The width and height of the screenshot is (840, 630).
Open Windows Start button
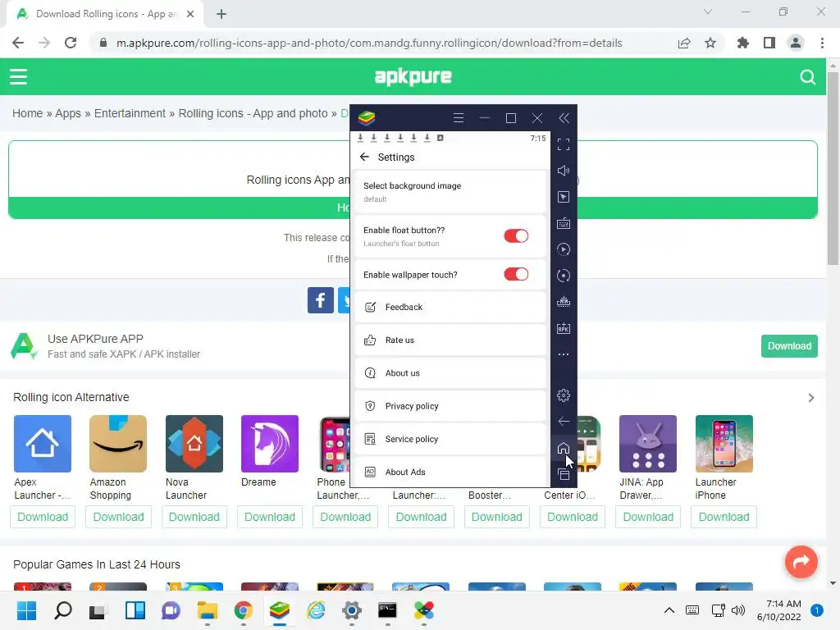click(x=26, y=610)
